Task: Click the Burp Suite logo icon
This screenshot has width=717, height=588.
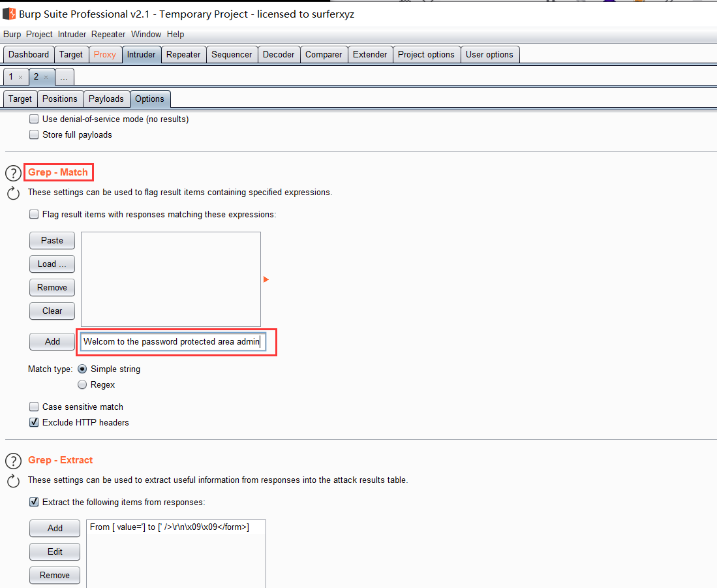Action: (9, 14)
